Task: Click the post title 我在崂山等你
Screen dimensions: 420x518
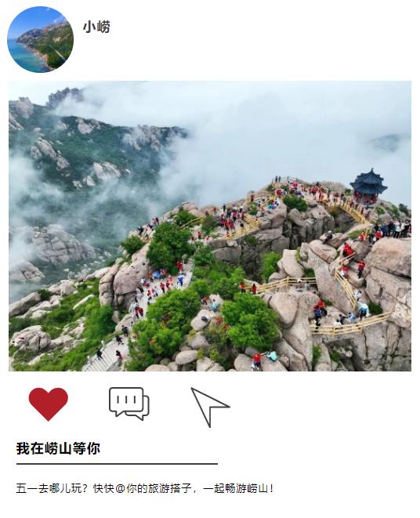Action: (58, 448)
